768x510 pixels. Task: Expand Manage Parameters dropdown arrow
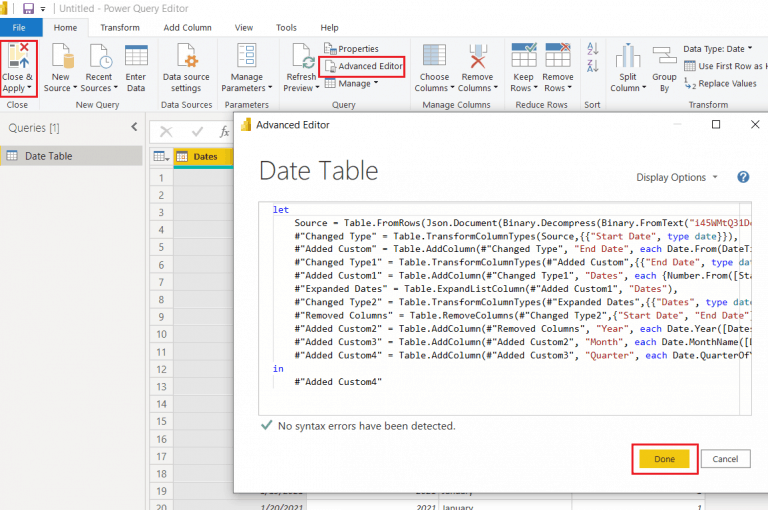pyautogui.click(x=270, y=88)
